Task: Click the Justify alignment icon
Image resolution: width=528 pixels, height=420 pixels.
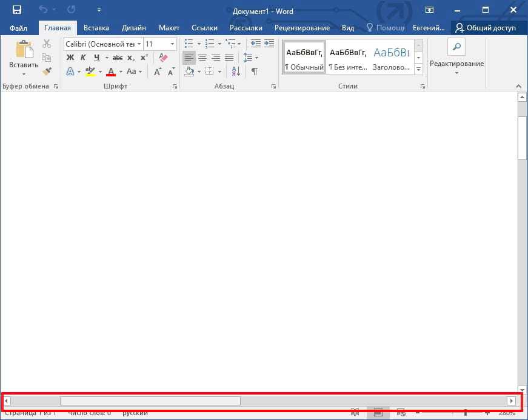Action: (x=229, y=58)
